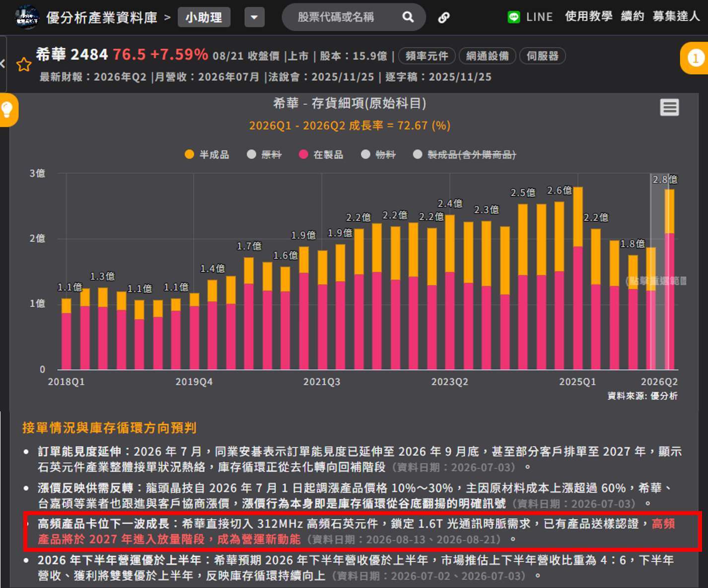The width and height of the screenshot is (708, 588).
Task: Open the chart hamburger menu
Action: 669,107
